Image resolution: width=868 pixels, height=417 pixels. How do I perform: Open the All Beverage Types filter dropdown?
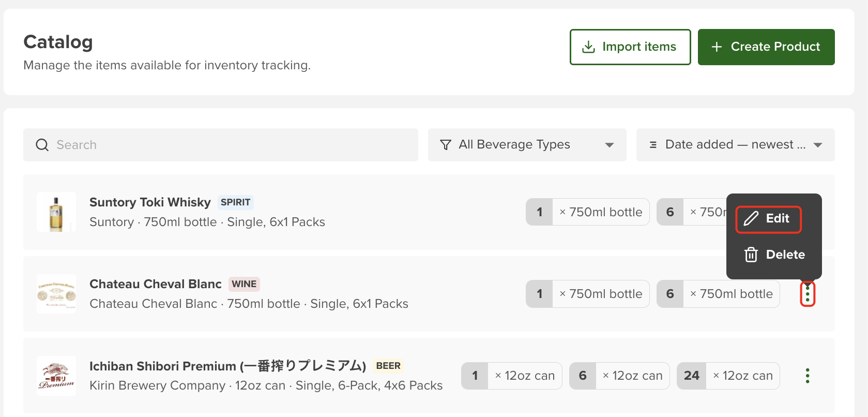coord(527,145)
